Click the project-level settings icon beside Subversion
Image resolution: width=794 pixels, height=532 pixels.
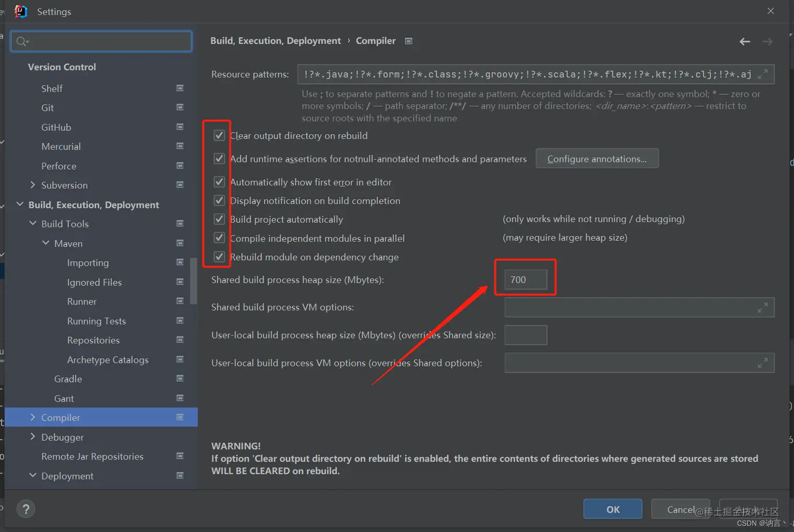pos(180,185)
